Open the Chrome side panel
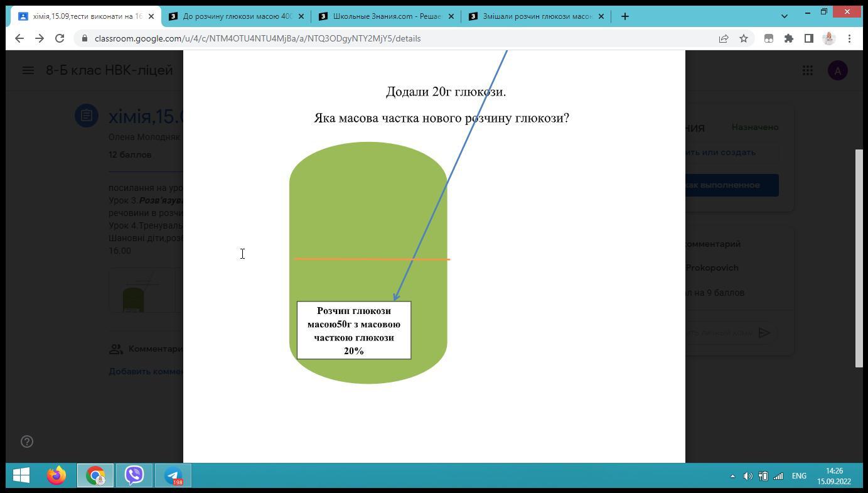The image size is (868, 493). pyautogui.click(x=809, y=38)
